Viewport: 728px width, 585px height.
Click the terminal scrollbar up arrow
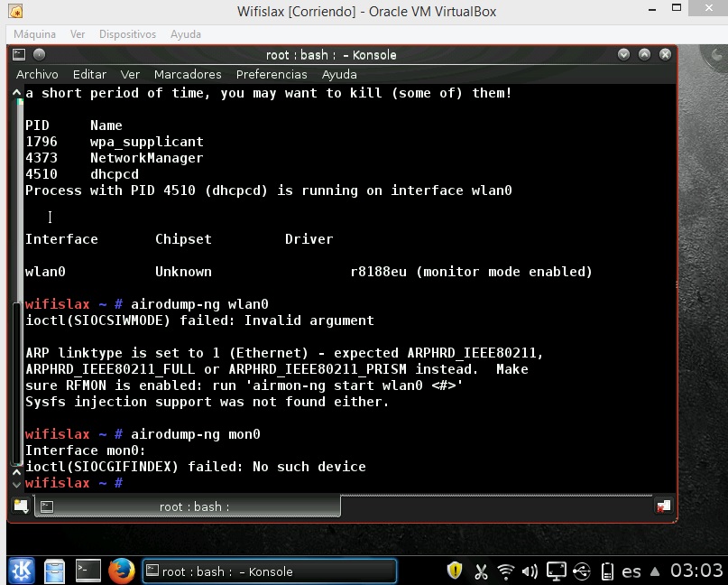tap(17, 92)
